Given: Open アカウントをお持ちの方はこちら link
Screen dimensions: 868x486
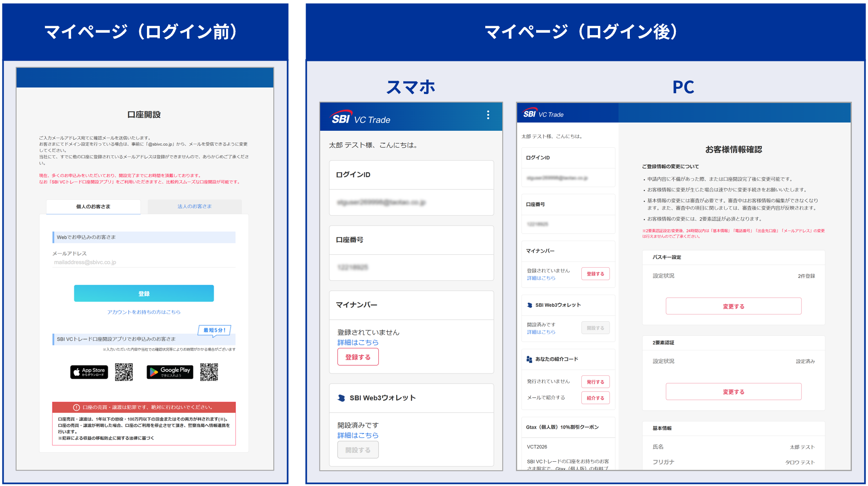Looking at the screenshot, I should (144, 312).
